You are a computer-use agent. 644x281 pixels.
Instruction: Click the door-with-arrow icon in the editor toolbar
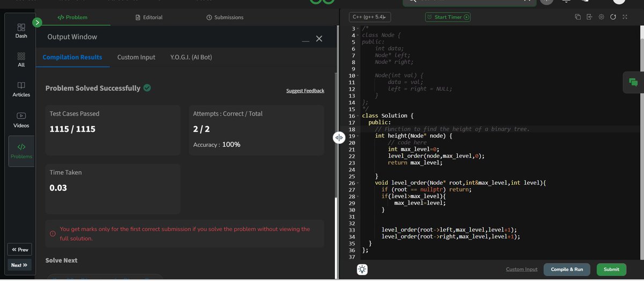[x=589, y=17]
